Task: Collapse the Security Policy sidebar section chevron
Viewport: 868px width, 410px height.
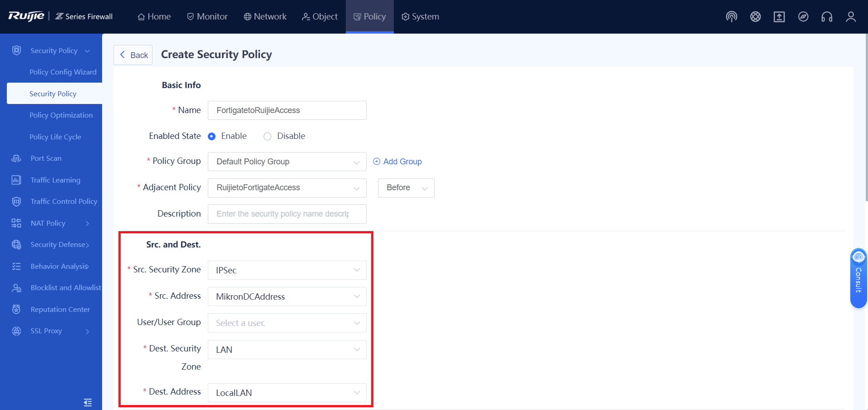Action: (x=87, y=51)
